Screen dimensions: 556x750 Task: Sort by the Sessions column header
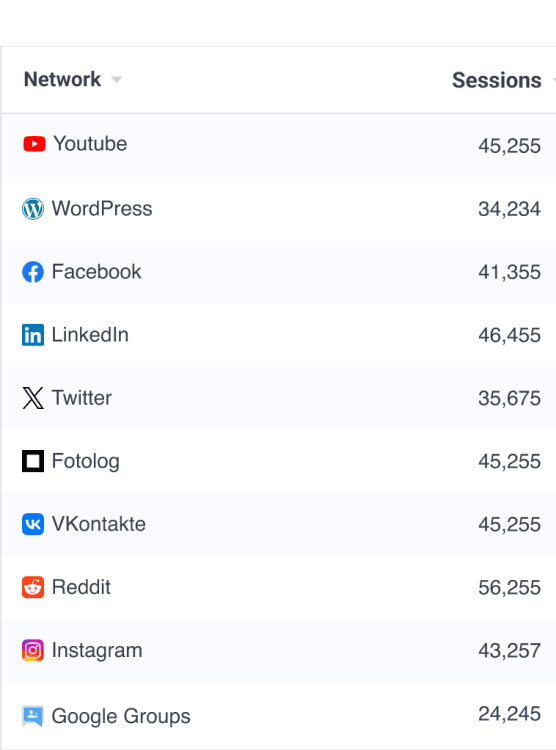click(x=497, y=80)
